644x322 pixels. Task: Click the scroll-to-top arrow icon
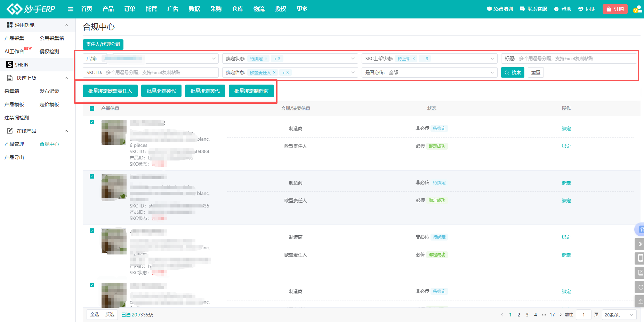click(x=640, y=301)
